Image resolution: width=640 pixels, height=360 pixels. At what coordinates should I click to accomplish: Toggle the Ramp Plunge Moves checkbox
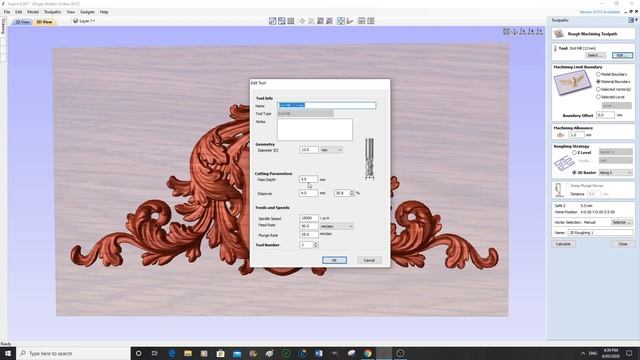coord(568,186)
